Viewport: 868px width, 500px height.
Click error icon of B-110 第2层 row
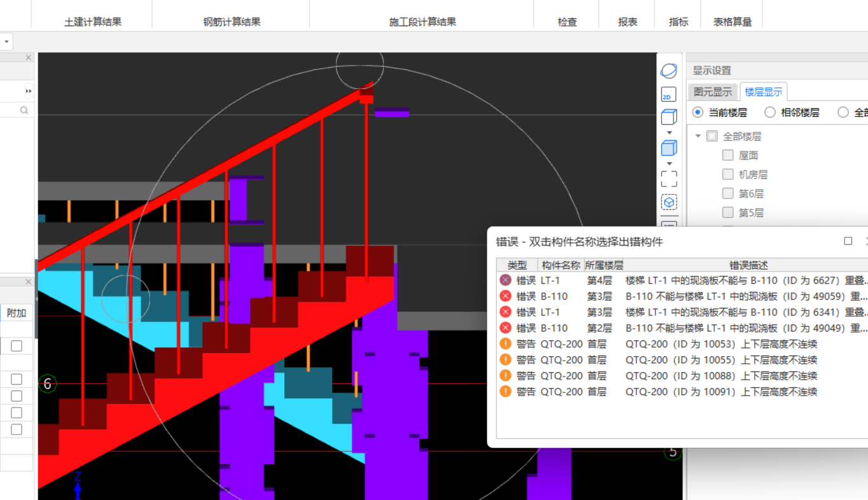click(x=506, y=328)
